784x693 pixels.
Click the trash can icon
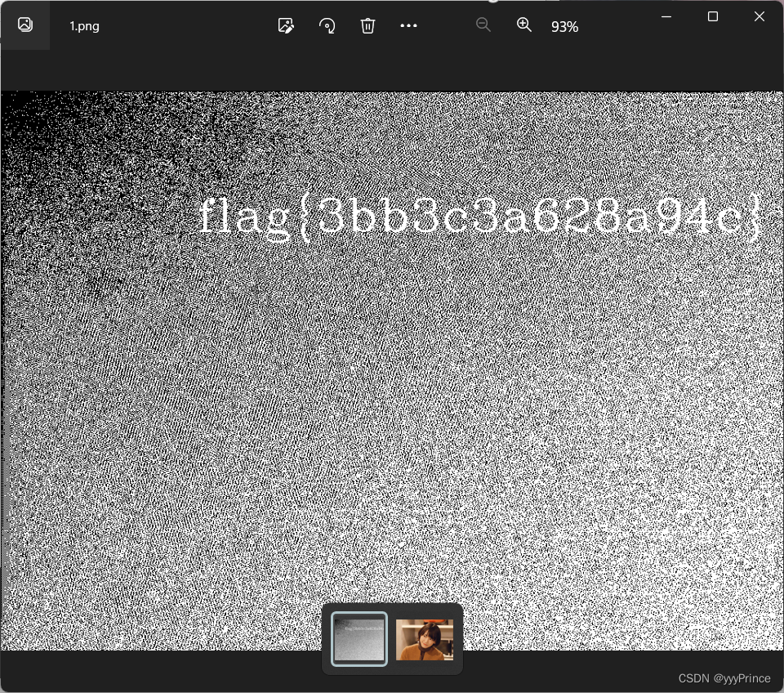pyautogui.click(x=367, y=25)
